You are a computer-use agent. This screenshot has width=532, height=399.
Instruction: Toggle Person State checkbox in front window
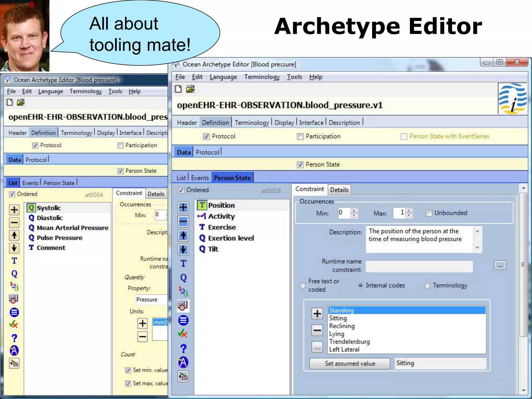pos(300,165)
